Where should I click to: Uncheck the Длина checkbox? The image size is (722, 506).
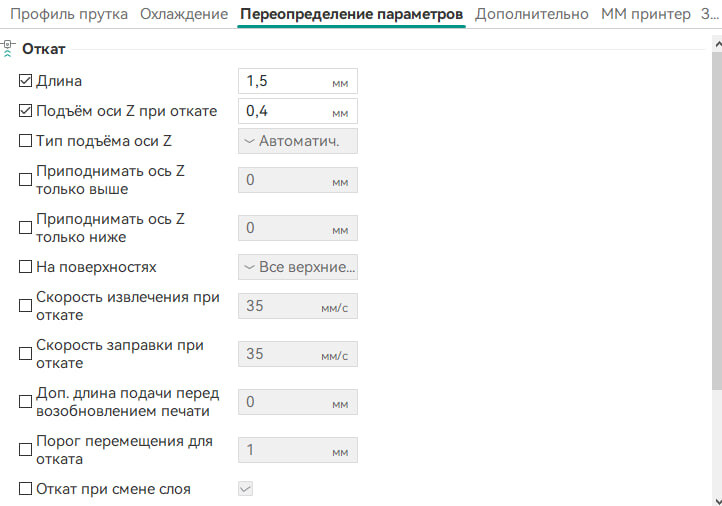point(25,81)
